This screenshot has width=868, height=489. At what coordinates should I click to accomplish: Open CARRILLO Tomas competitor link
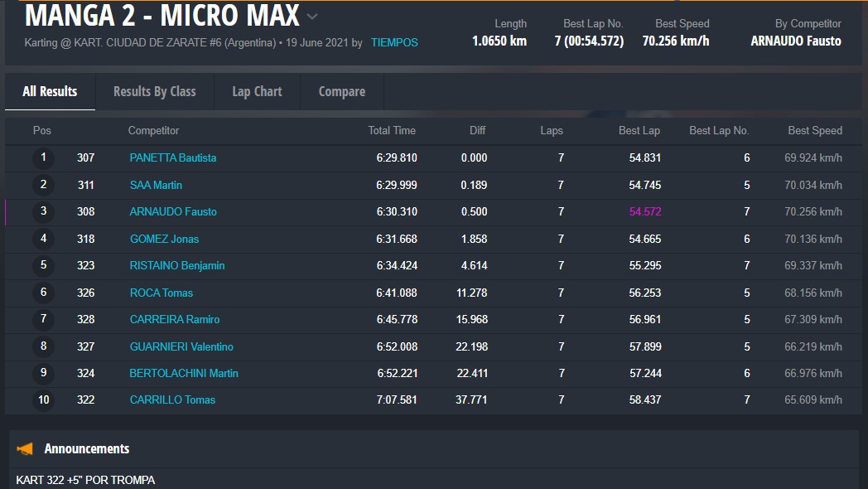tap(172, 400)
